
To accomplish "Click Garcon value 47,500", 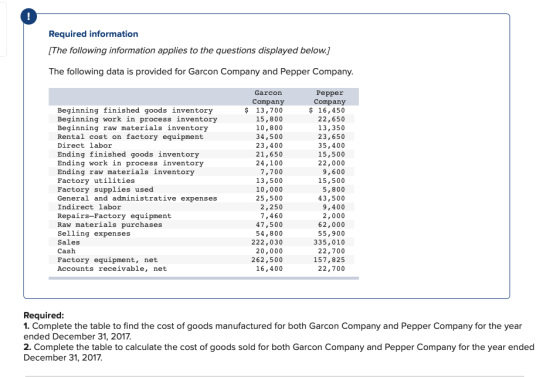I will click(269, 225).
